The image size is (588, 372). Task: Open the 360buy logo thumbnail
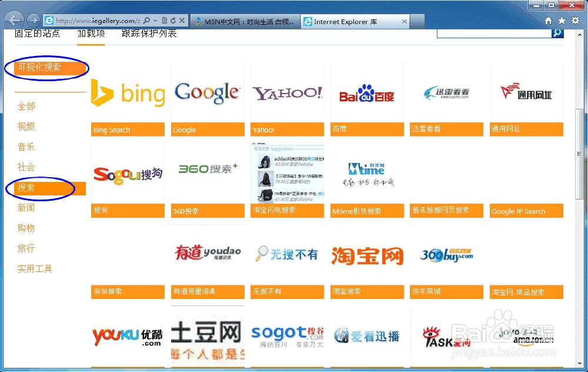[447, 255]
